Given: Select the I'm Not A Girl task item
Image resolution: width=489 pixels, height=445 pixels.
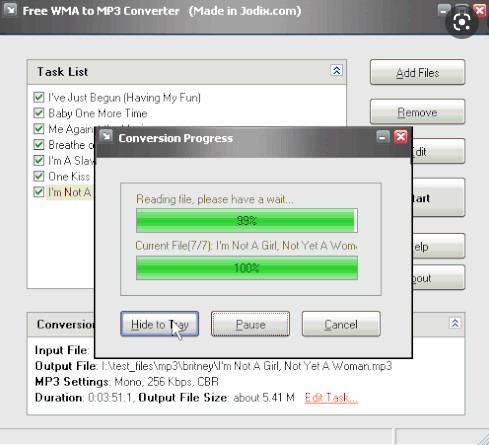Looking at the screenshot, I should 69,192.
